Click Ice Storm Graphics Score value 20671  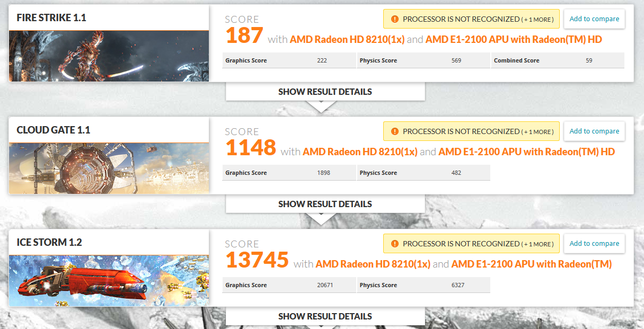click(325, 285)
